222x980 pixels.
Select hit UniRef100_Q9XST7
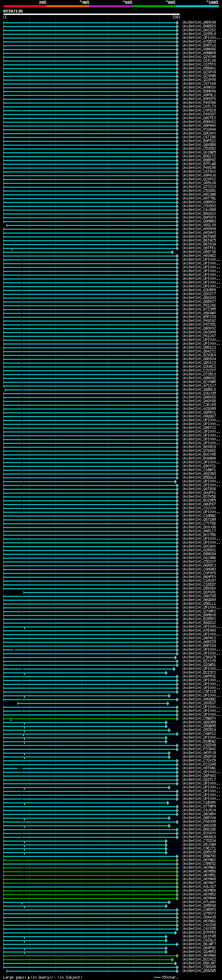(199, 294)
